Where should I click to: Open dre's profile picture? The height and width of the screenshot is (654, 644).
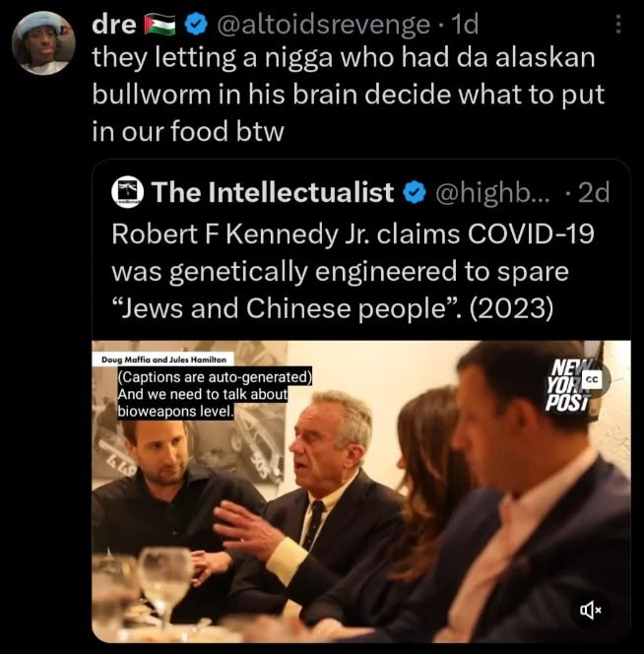point(43,43)
